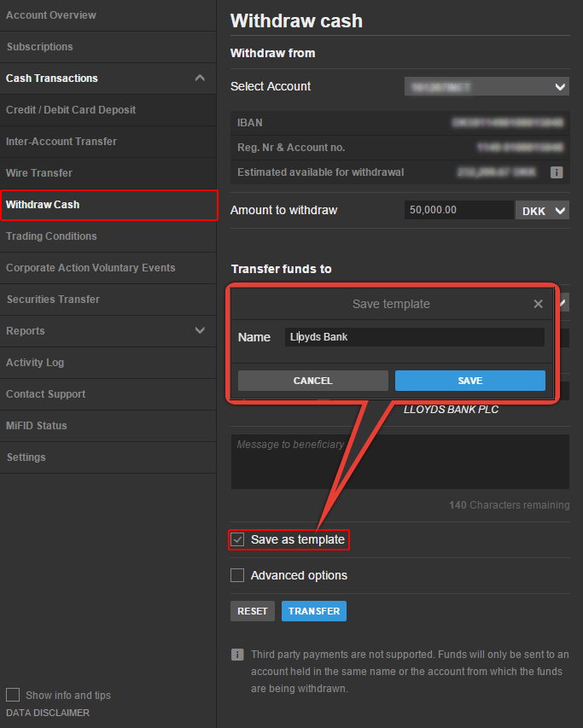This screenshot has height=728, width=583.
Task: Uncheck Save as template checkbox
Action: click(x=238, y=539)
